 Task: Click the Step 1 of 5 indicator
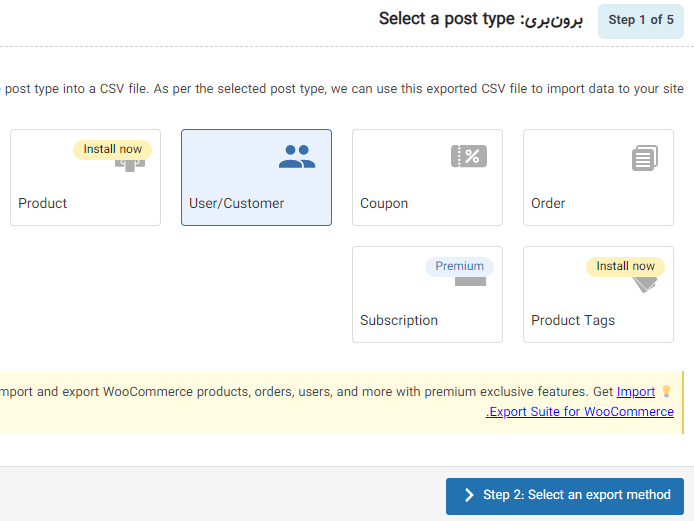[641, 20]
